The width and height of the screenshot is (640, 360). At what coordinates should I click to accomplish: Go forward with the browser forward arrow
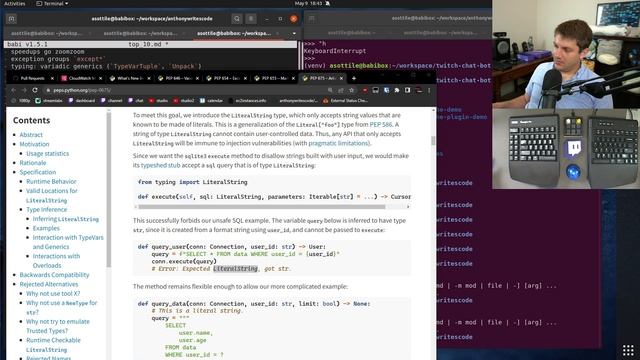(x=24, y=90)
